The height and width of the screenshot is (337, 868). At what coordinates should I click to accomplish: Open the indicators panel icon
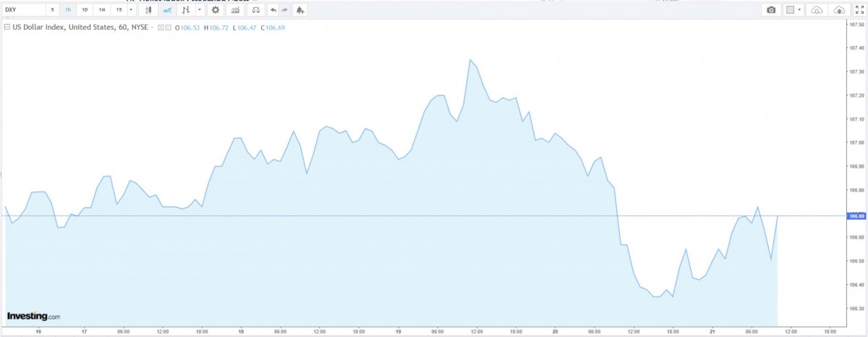pyautogui.click(x=235, y=10)
